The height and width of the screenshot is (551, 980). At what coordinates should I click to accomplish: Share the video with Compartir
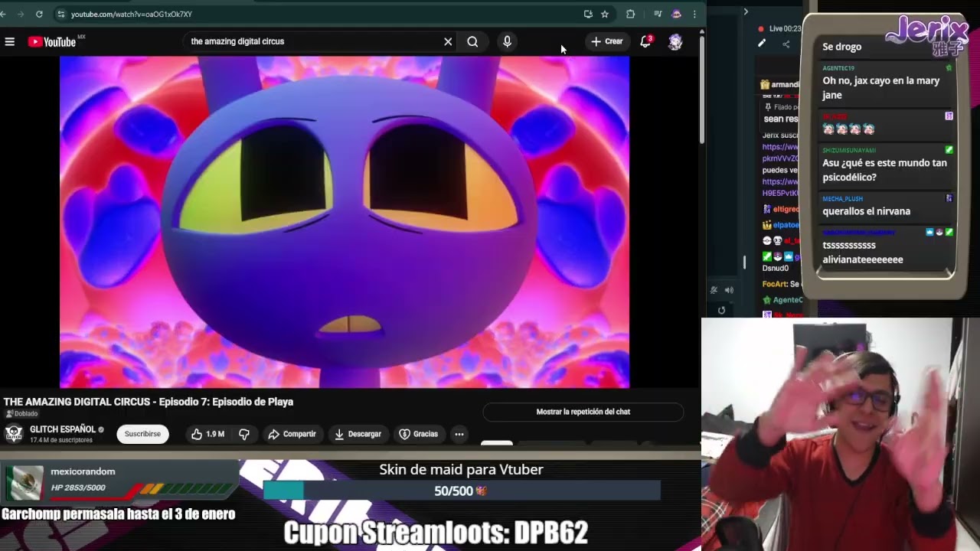(292, 434)
